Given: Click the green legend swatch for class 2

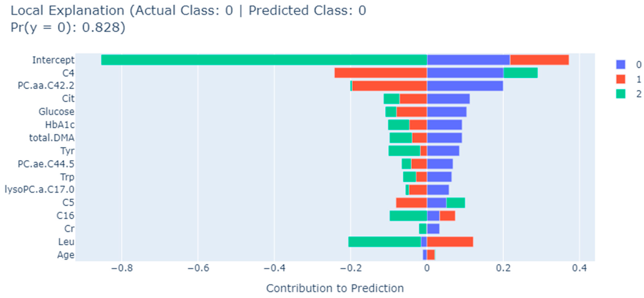Looking at the screenshot, I should point(620,94).
